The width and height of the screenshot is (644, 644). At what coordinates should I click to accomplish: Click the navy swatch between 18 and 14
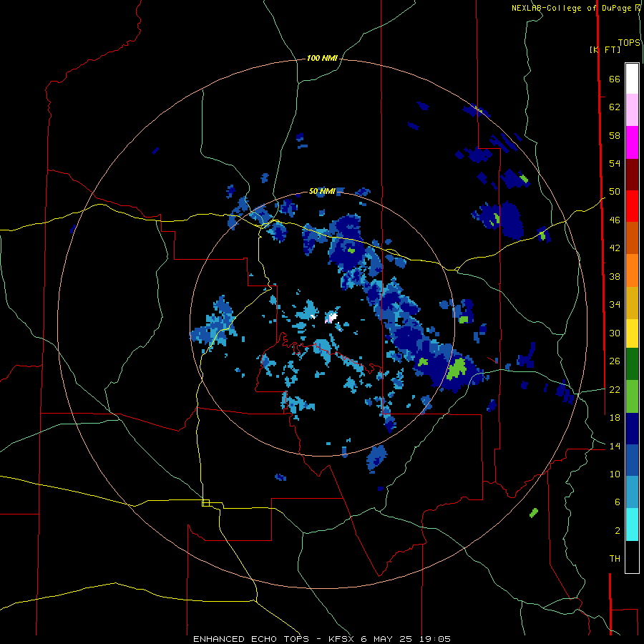tap(632, 429)
